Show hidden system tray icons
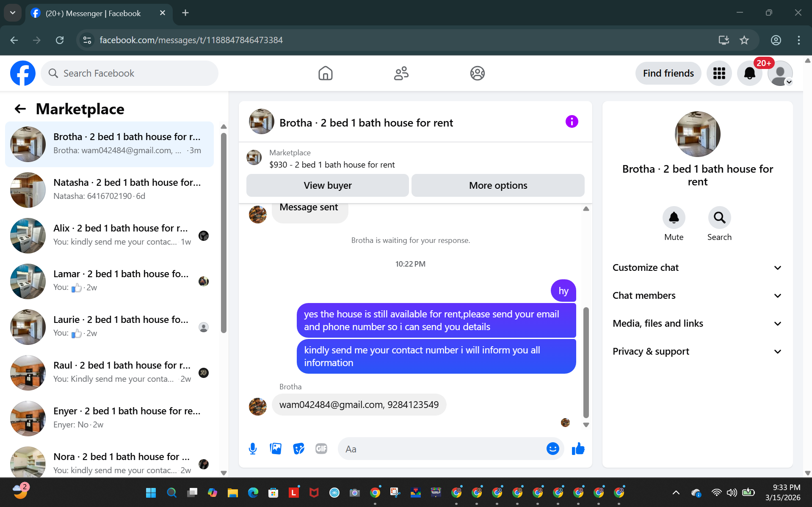This screenshot has height=507, width=812. coord(676,492)
